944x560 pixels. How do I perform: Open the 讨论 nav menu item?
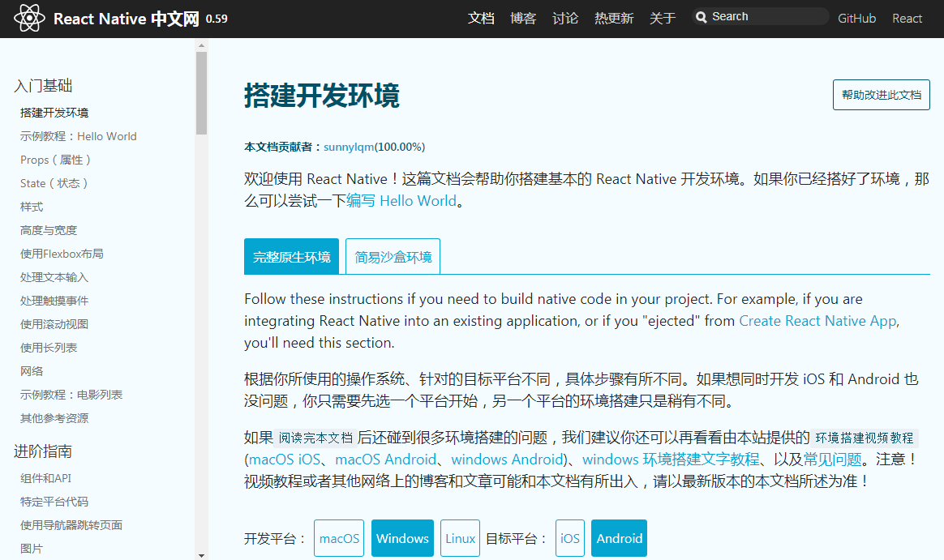tap(564, 19)
